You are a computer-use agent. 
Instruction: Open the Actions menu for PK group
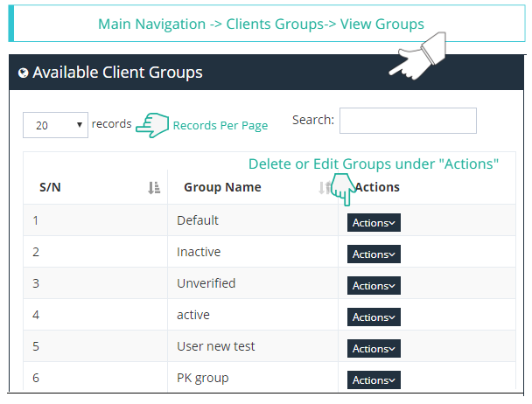[x=374, y=380]
